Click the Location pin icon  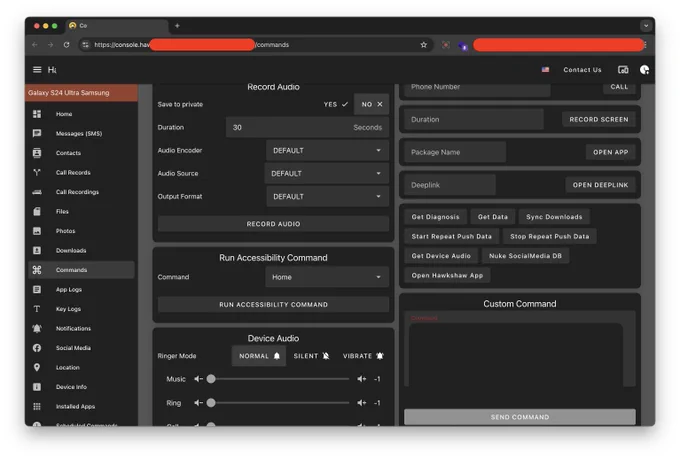tap(37, 367)
